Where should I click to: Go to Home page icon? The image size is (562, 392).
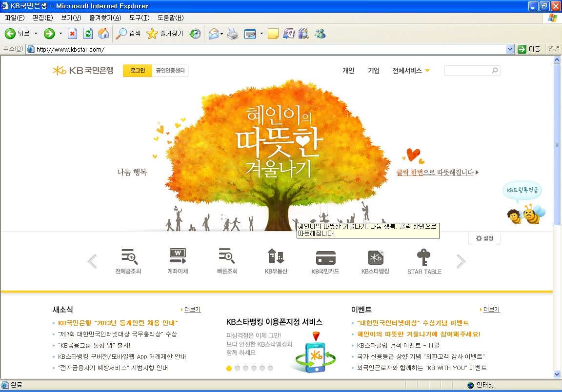[103, 34]
